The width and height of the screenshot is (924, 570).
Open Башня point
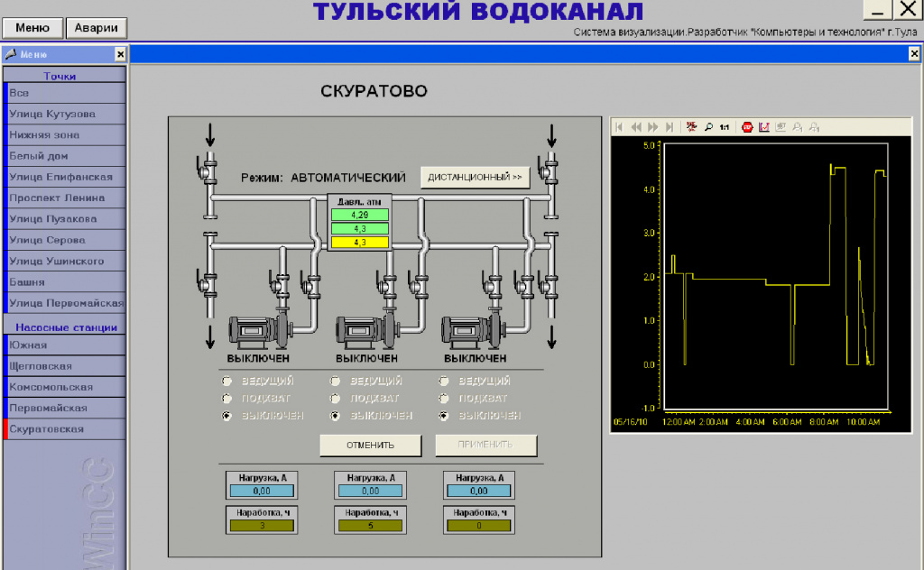click(65, 282)
